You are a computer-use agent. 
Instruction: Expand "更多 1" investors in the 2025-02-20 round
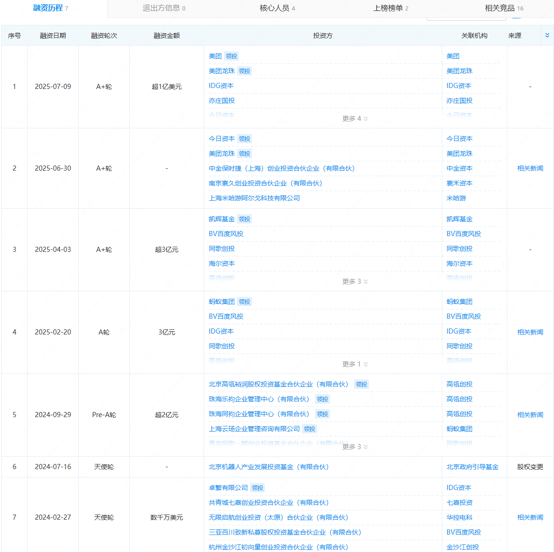[x=355, y=364]
